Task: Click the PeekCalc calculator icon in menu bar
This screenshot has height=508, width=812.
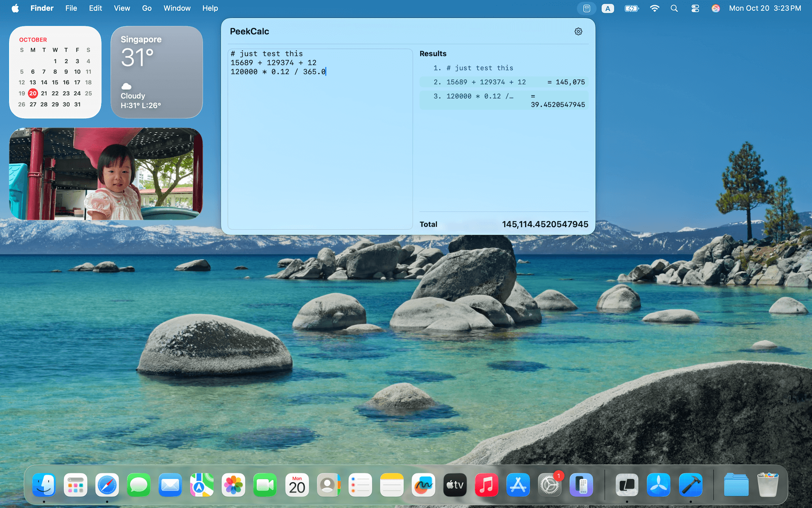Action: (x=586, y=8)
